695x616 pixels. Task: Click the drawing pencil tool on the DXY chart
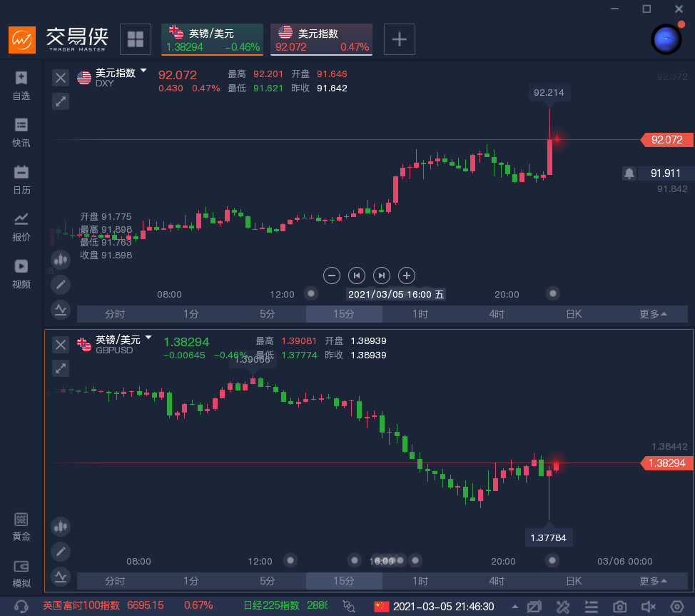click(x=61, y=284)
